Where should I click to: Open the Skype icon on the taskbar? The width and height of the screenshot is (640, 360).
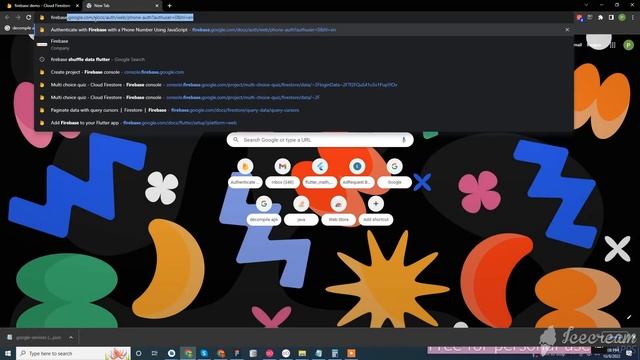click(x=204, y=353)
